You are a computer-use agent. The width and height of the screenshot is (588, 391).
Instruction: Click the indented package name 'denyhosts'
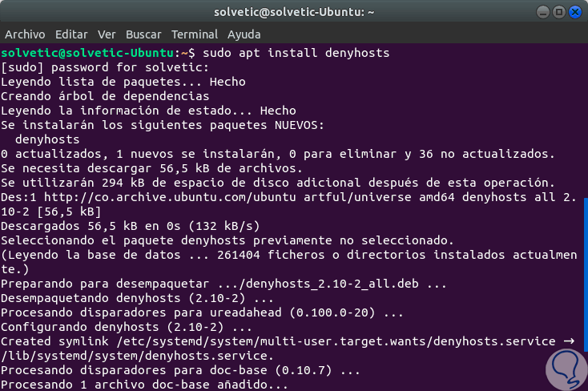coord(47,139)
